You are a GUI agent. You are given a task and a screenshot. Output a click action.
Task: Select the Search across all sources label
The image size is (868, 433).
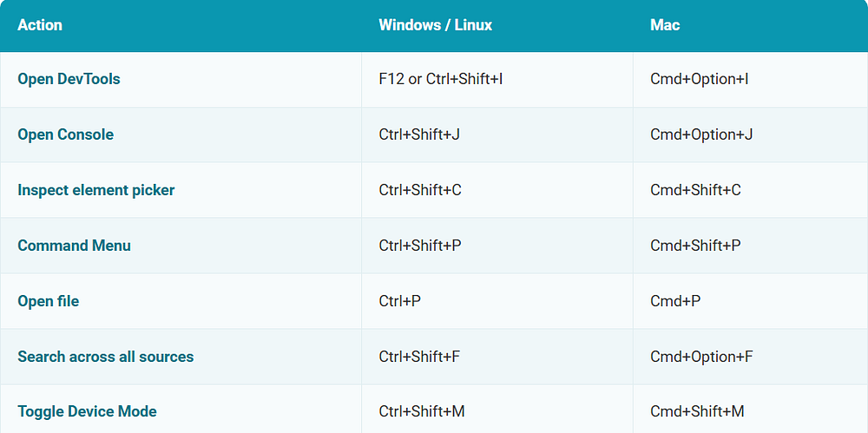pos(106,357)
